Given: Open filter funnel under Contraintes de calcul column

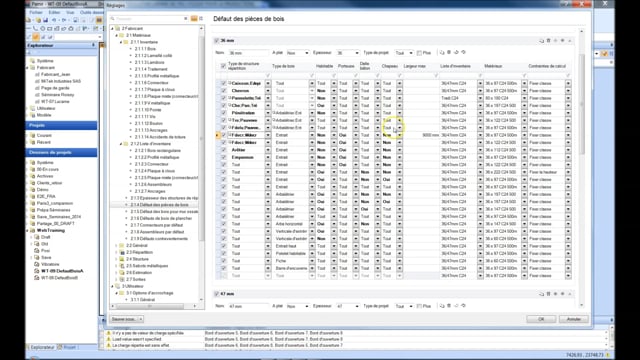Looking at the screenshot, I should coord(568,76).
